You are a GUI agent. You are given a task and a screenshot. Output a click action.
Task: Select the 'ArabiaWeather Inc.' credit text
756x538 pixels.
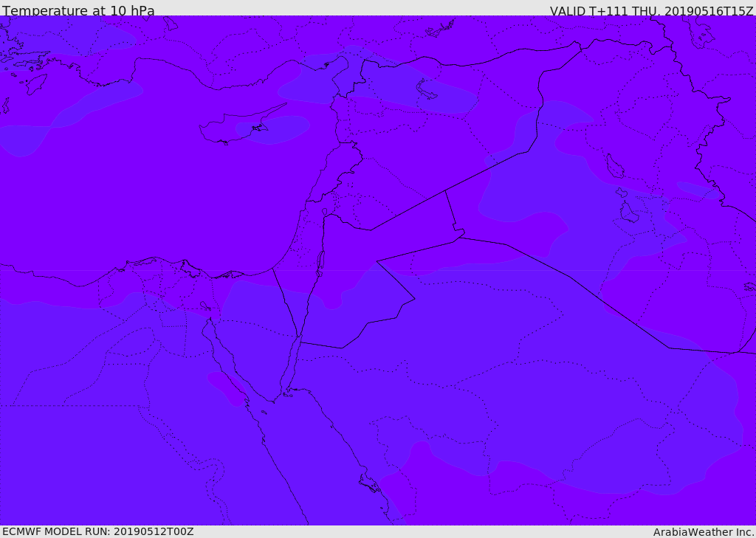click(x=704, y=532)
